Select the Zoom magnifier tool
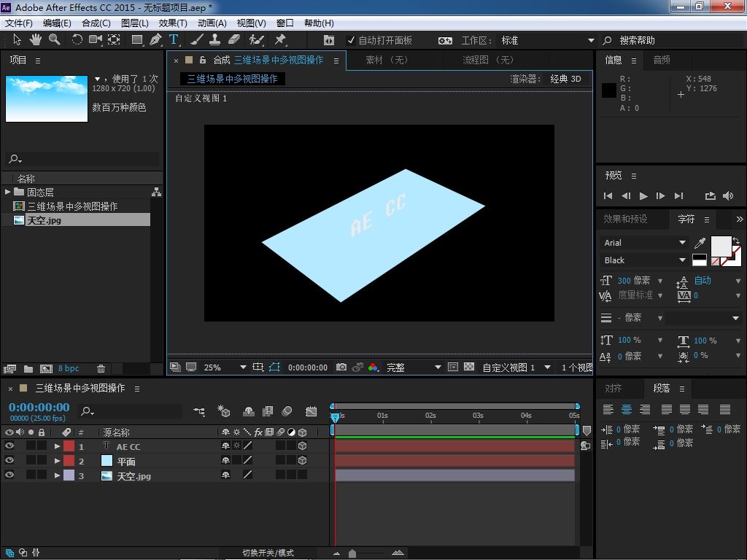747x560 pixels. point(55,40)
